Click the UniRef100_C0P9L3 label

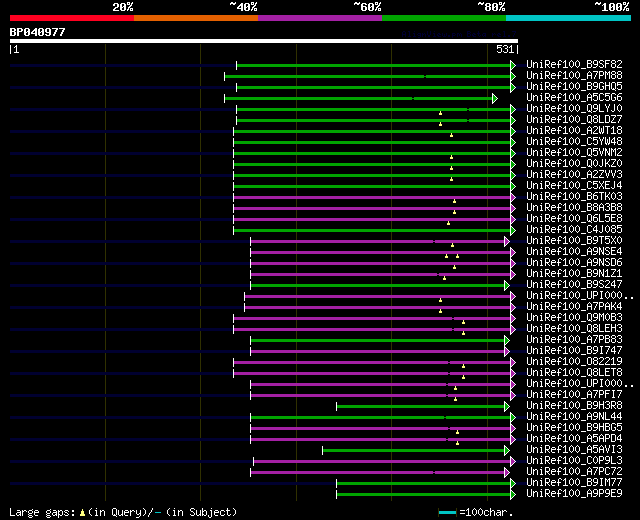[574, 461]
